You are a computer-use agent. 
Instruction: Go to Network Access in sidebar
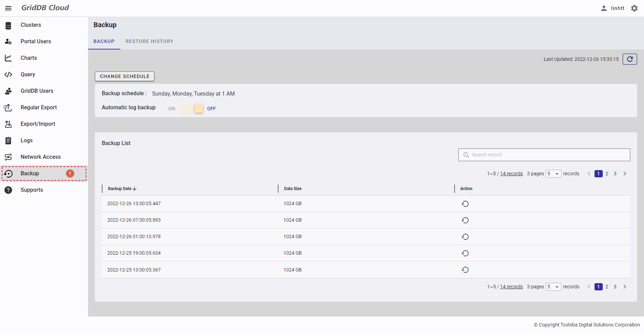pyautogui.click(x=40, y=157)
